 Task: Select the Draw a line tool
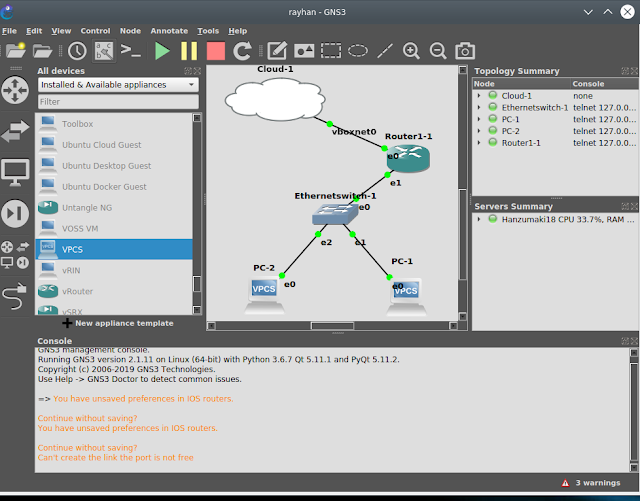[385, 51]
